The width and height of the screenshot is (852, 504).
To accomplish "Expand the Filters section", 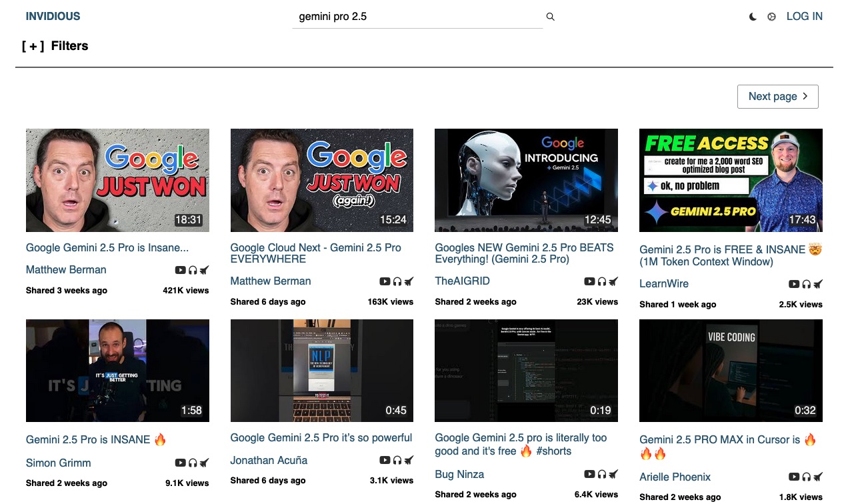I will 55,46.
